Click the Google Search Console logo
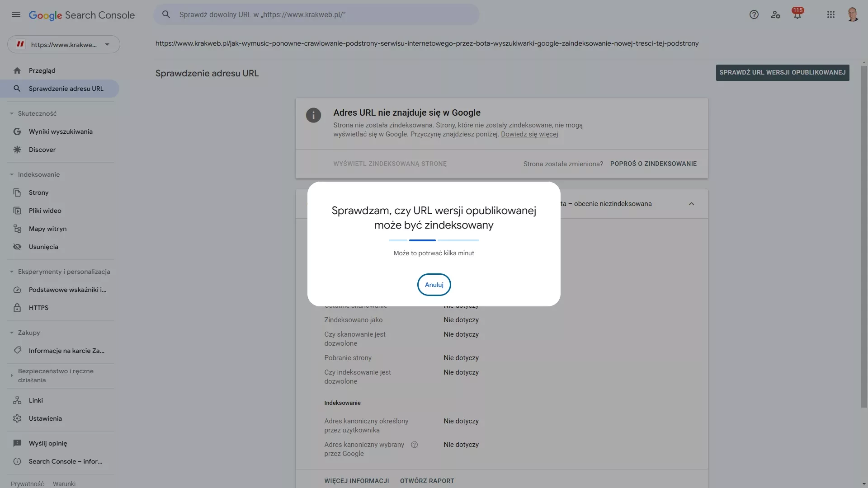868x488 pixels. click(x=82, y=15)
